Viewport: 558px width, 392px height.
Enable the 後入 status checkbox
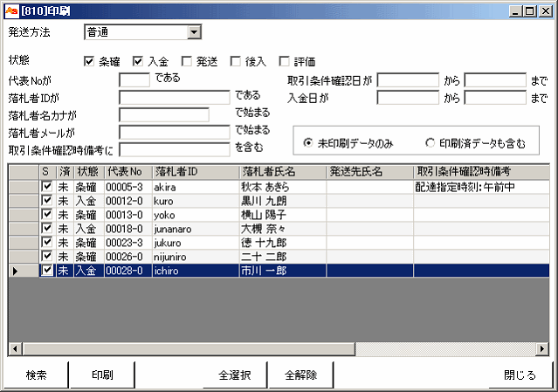click(x=235, y=61)
